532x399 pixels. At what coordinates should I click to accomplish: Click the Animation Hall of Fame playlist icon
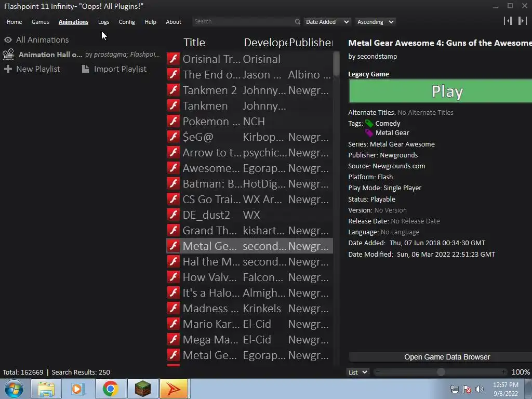(8, 54)
